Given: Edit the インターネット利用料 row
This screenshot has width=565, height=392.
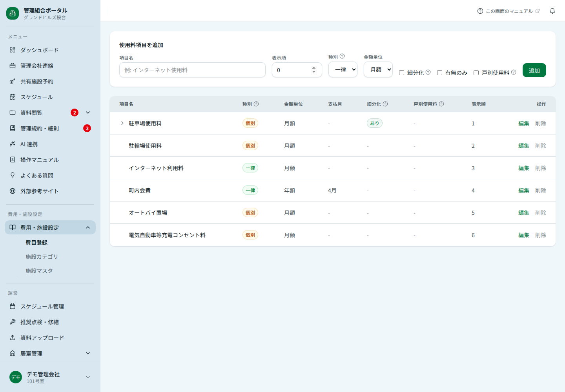Looking at the screenshot, I should click(524, 168).
